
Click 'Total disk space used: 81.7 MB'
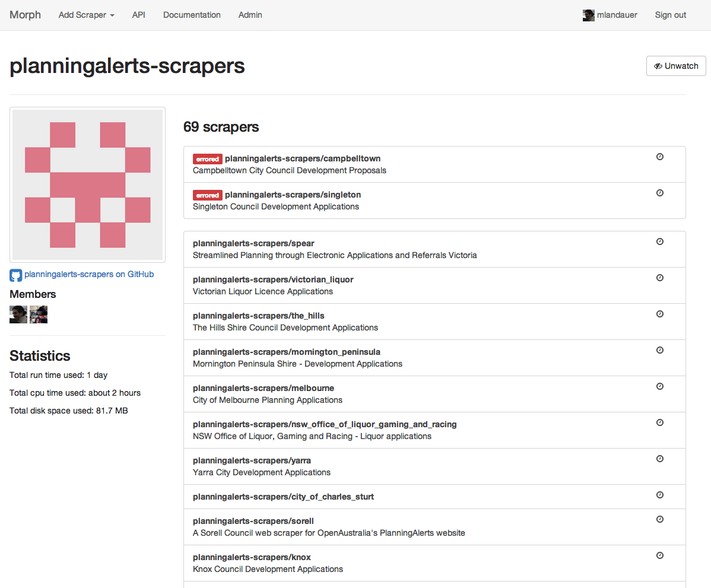(x=68, y=411)
